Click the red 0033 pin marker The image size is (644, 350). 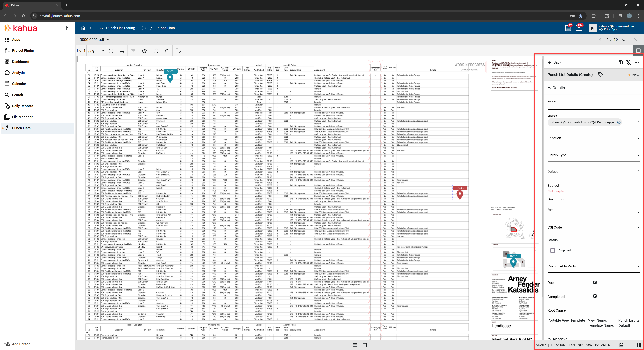(x=460, y=194)
